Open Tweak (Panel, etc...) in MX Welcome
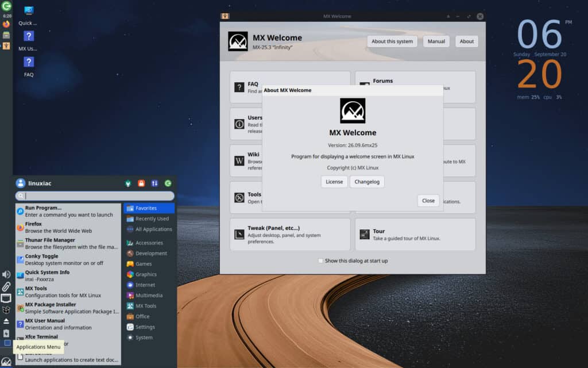 click(290, 235)
